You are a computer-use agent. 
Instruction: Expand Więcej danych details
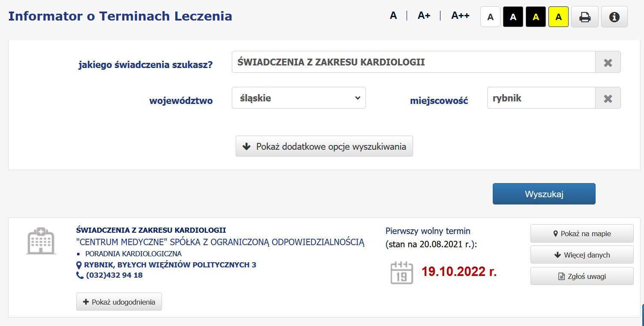582,255
